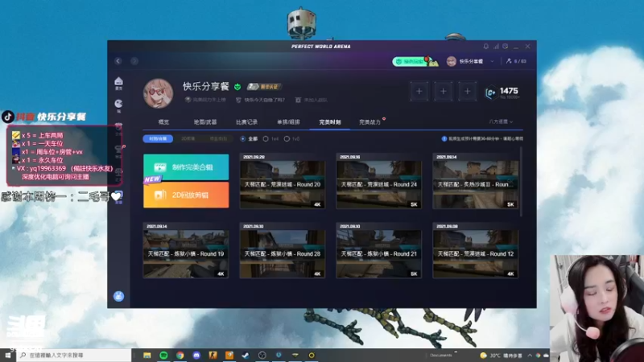Open the trophy icon in left sidebar

pyautogui.click(x=118, y=150)
